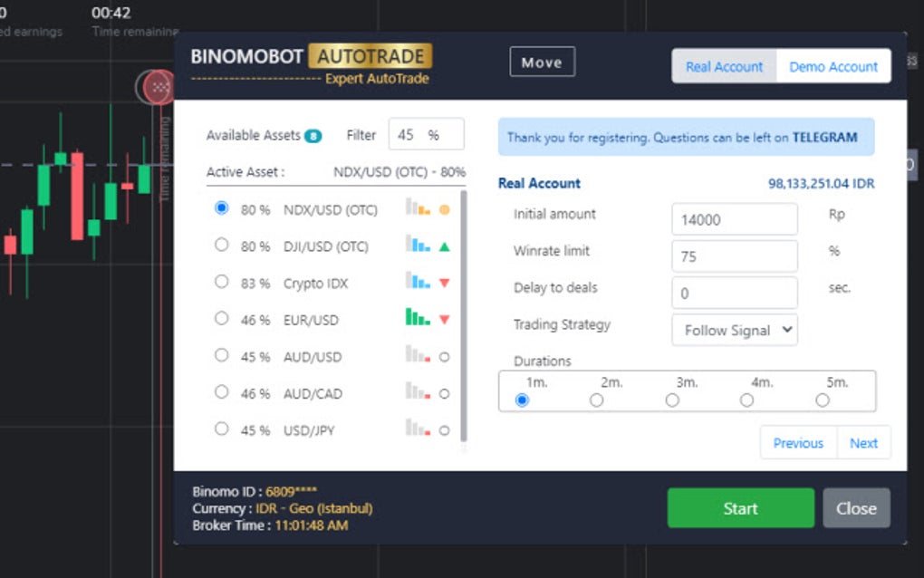Switch to the Demo Account tab

[x=833, y=66]
